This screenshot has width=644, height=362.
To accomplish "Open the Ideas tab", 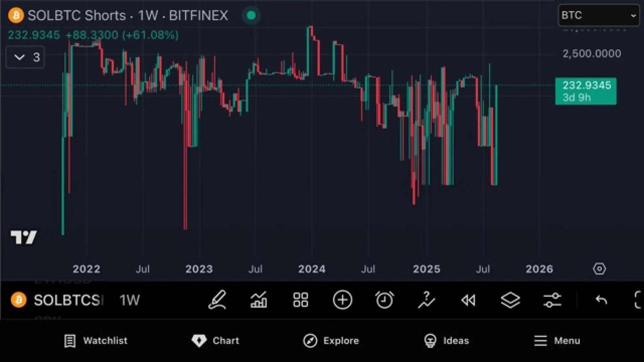I will 447,341.
